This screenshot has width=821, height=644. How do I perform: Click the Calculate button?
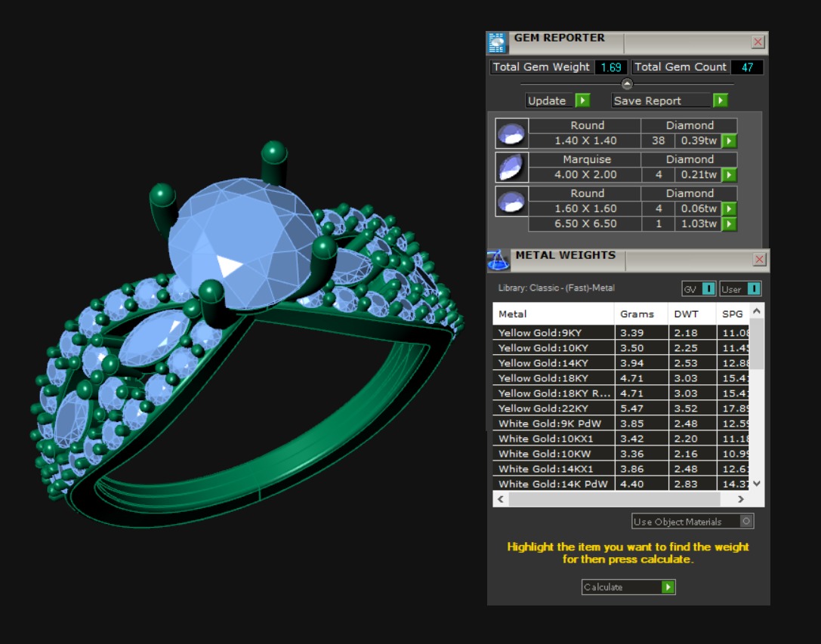(628, 587)
